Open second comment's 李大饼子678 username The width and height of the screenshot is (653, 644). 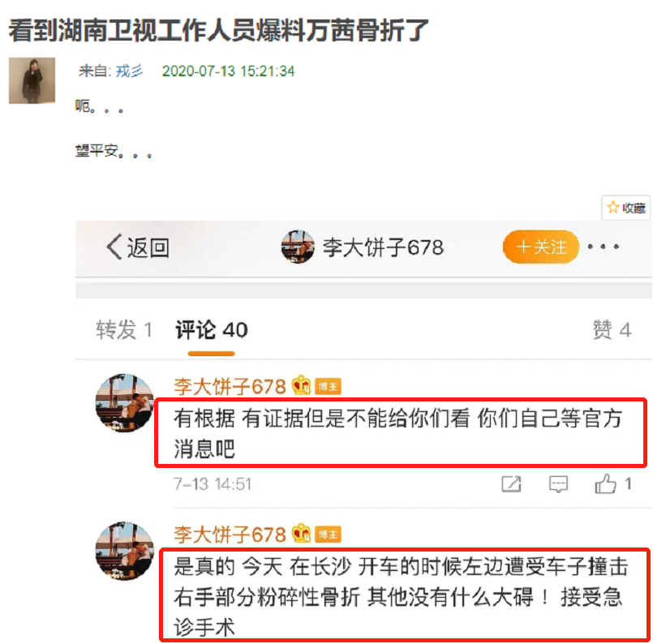point(230,535)
